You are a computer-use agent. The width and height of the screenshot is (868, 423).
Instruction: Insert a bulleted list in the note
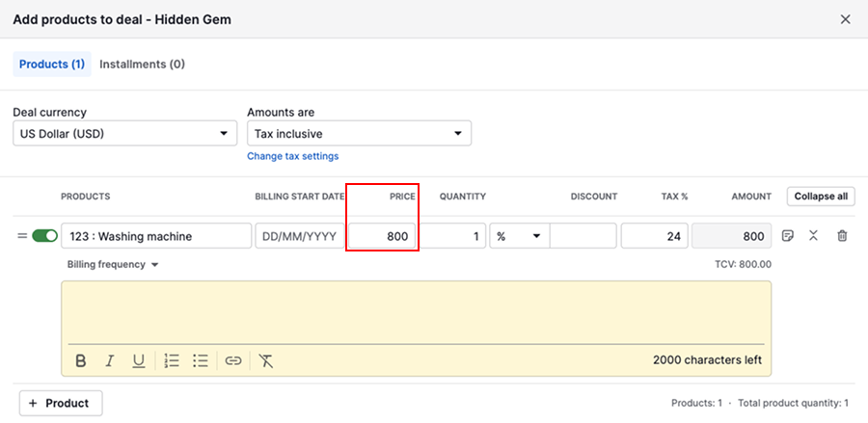click(x=201, y=360)
